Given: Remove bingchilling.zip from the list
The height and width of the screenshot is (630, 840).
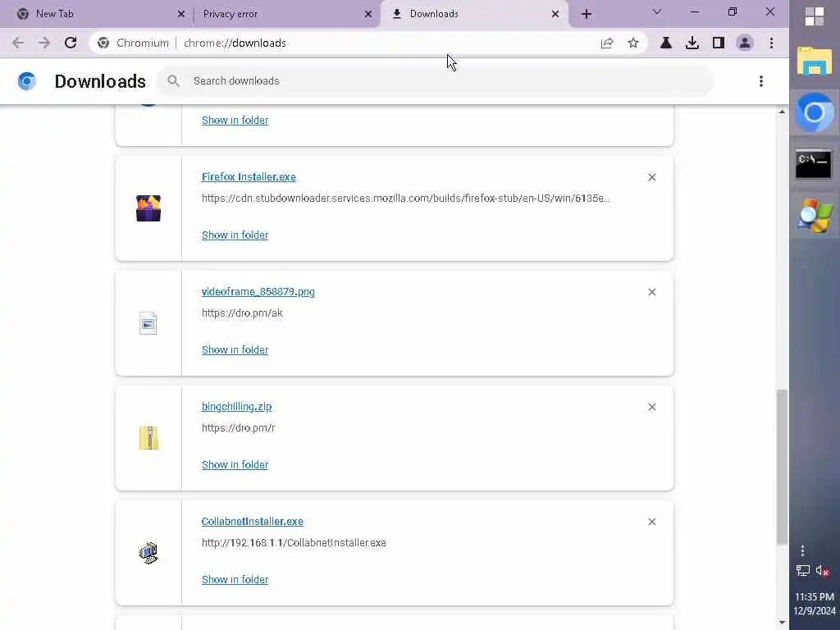Looking at the screenshot, I should [x=652, y=407].
